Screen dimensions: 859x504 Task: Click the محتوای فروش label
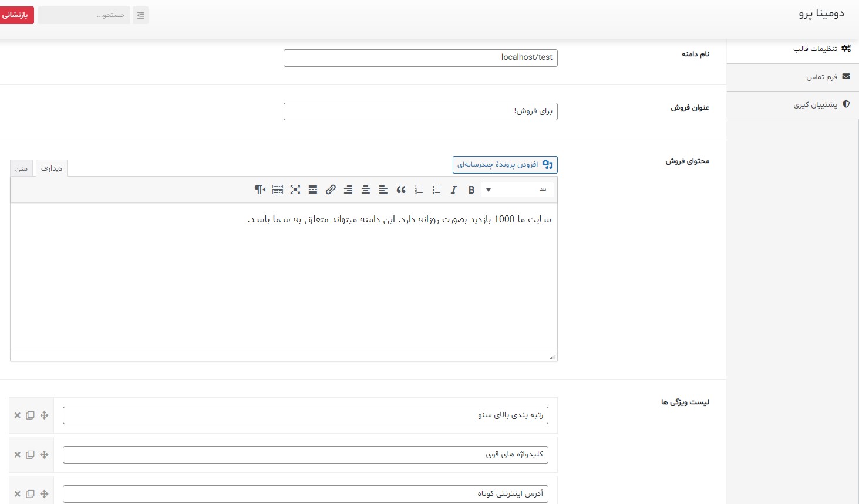coord(687,161)
